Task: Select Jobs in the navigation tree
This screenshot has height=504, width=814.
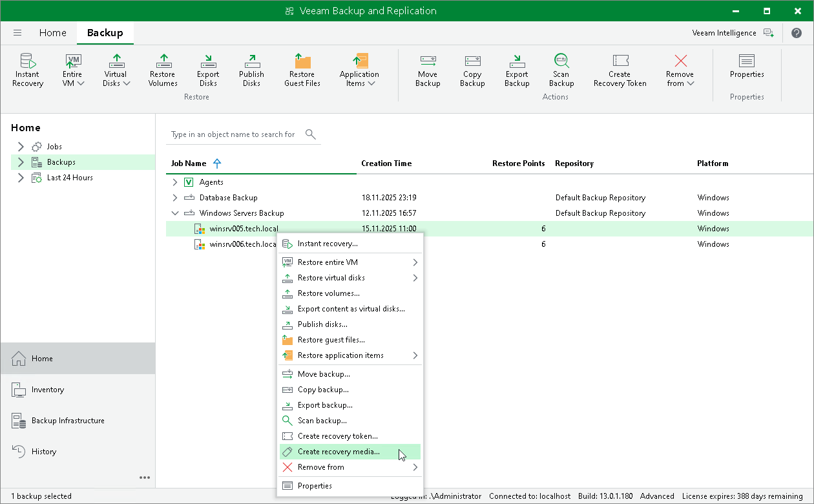Action: coord(54,147)
